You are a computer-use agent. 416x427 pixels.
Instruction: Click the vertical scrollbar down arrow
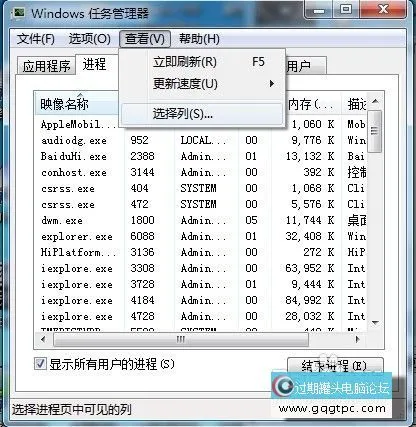(x=375, y=323)
